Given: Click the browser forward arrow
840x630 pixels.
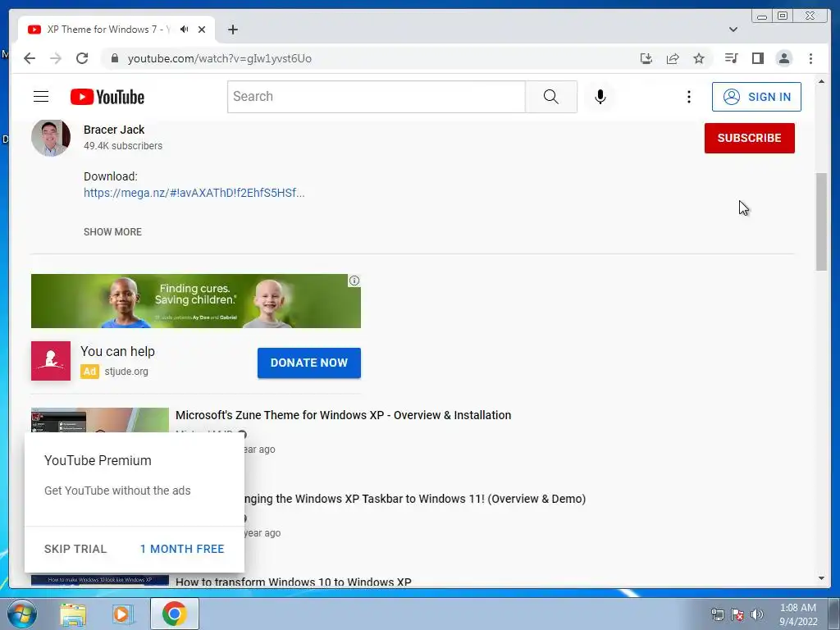Looking at the screenshot, I should [x=56, y=58].
